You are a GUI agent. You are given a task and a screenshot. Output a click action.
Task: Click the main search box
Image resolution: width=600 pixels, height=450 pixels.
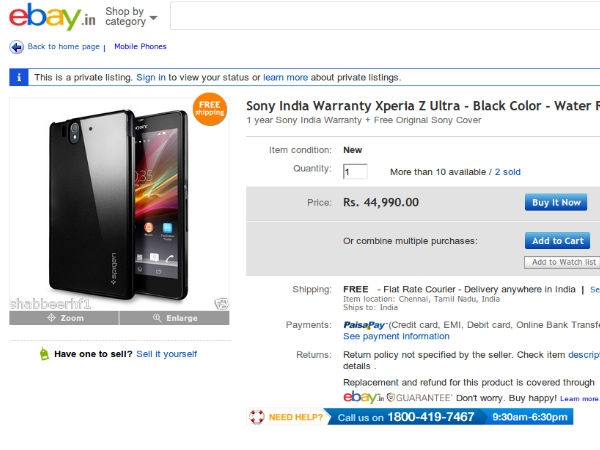(385, 16)
